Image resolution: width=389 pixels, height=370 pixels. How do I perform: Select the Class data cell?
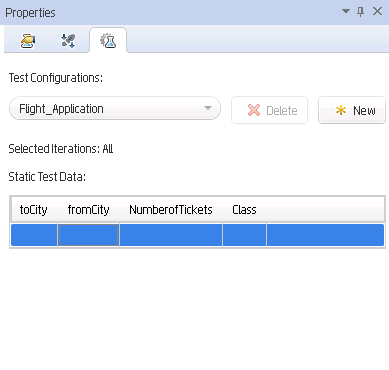point(245,235)
